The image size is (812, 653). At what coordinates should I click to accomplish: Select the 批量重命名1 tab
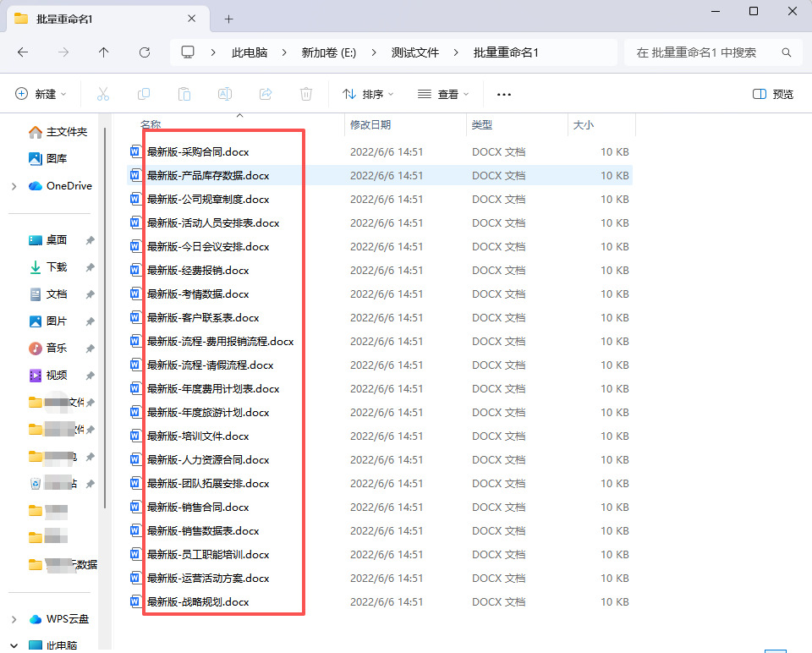click(x=107, y=19)
